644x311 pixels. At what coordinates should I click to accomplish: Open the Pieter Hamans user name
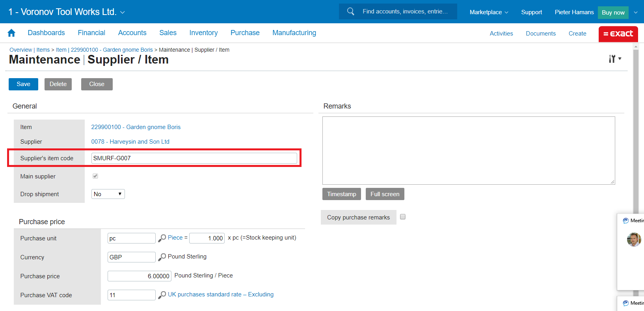click(574, 12)
